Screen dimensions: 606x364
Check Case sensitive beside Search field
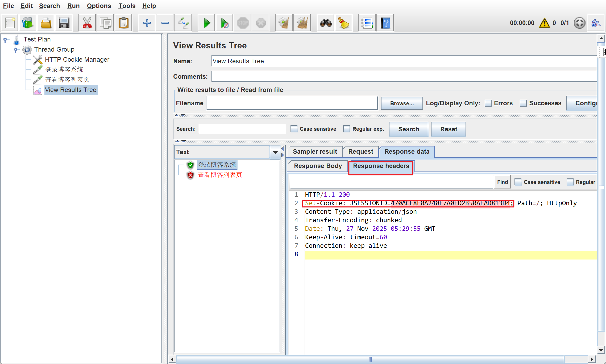[x=294, y=129]
